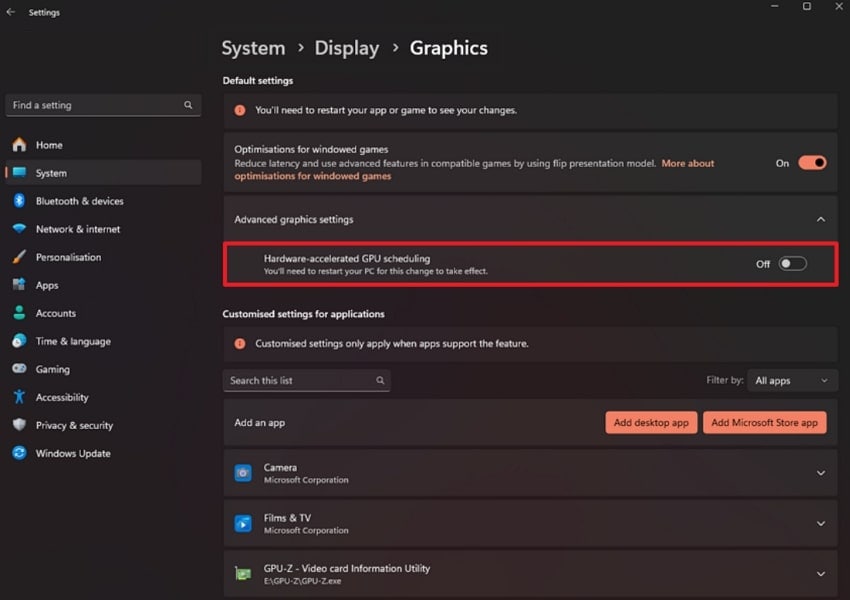Click the magnifier in Search this list

coord(380,380)
